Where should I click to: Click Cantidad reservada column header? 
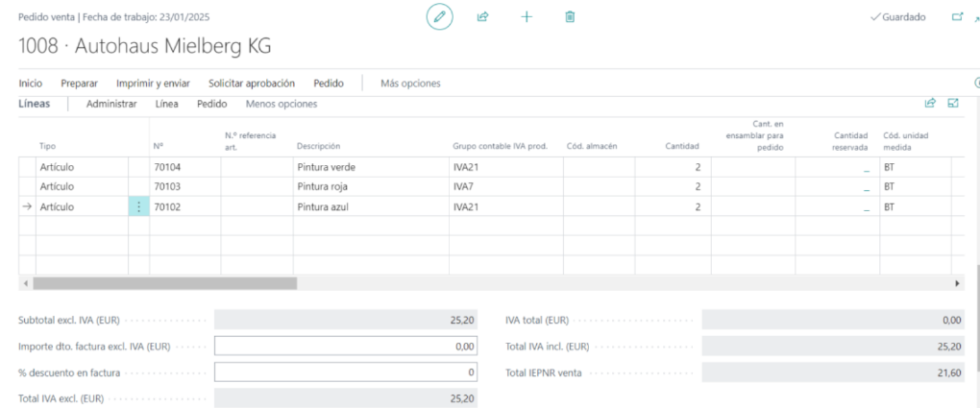(x=851, y=141)
